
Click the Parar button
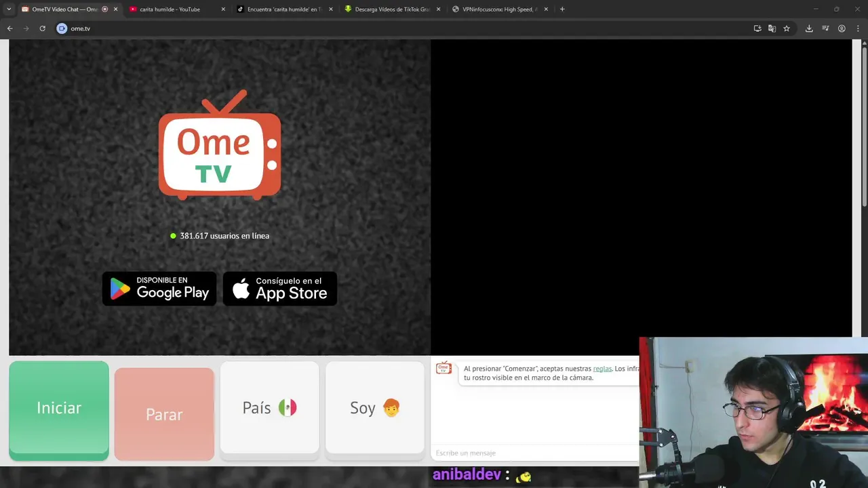tap(164, 414)
